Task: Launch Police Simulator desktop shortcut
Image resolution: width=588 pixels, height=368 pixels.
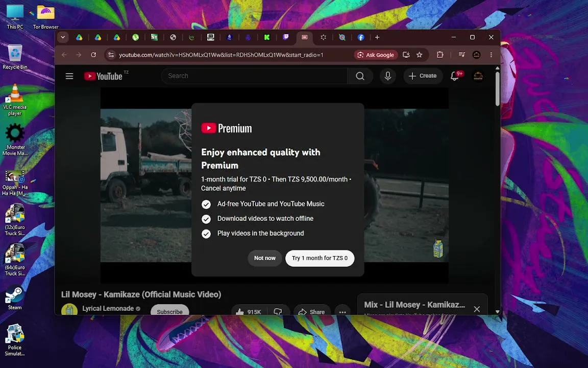Action: 15,340
